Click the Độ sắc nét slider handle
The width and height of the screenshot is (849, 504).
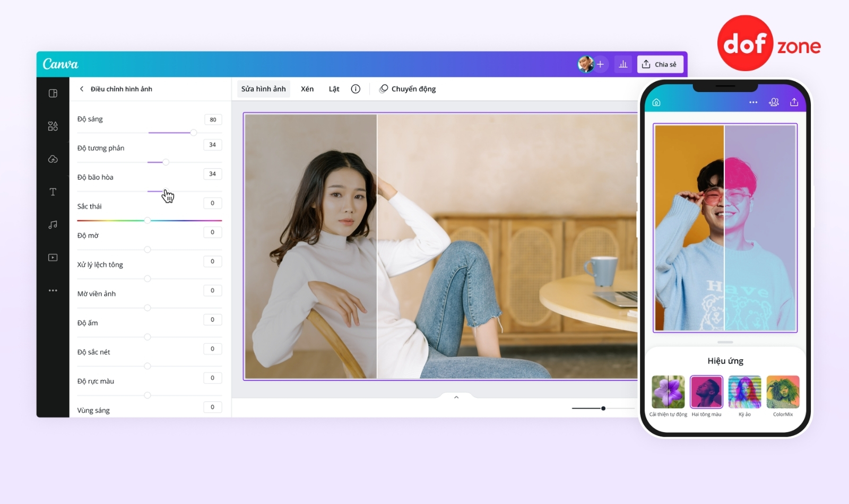point(148,366)
